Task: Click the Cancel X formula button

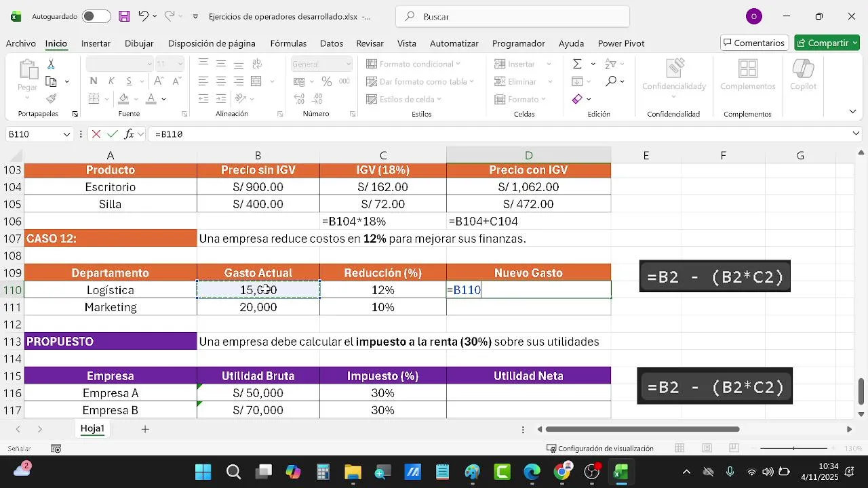Action: pyautogui.click(x=96, y=134)
